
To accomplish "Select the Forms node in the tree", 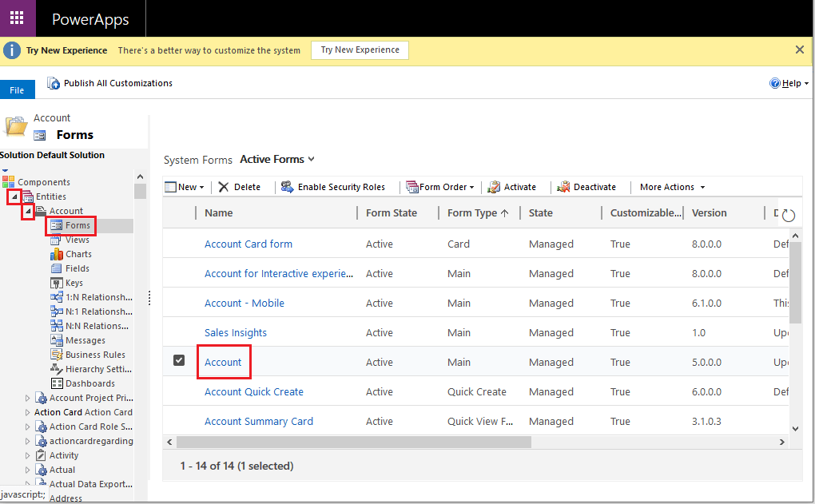I will point(78,225).
